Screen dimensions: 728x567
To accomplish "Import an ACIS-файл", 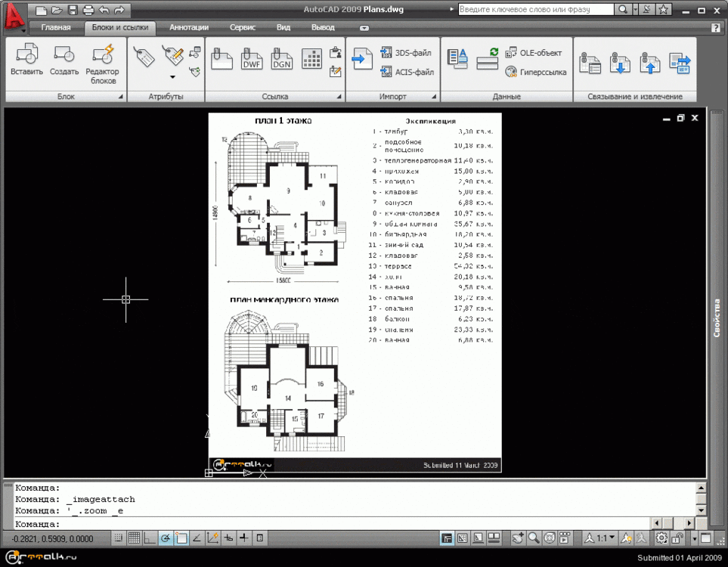I will pos(407,73).
